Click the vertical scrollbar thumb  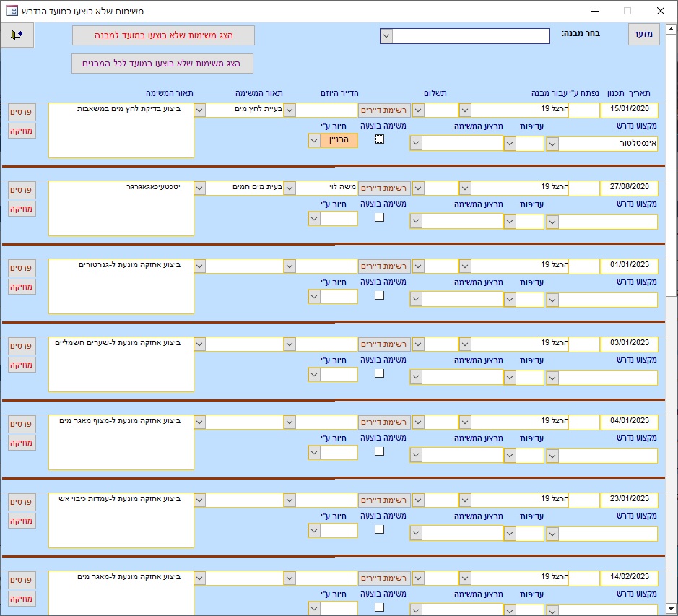pos(671,166)
